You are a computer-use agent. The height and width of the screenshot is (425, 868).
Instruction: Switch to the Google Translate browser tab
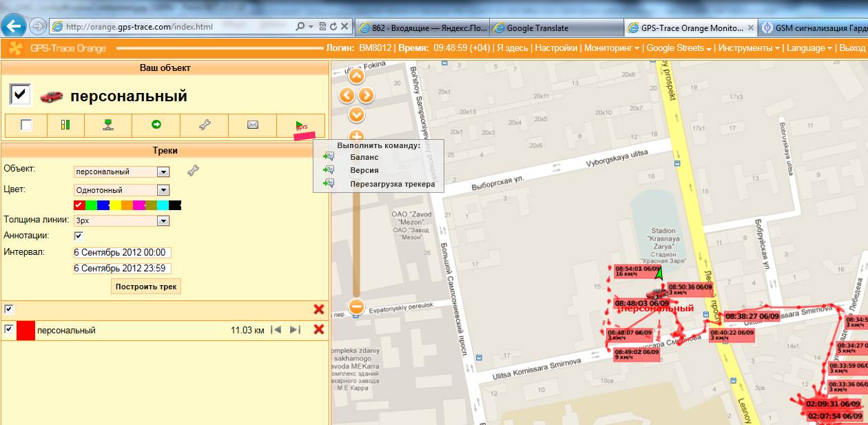pyautogui.click(x=557, y=28)
